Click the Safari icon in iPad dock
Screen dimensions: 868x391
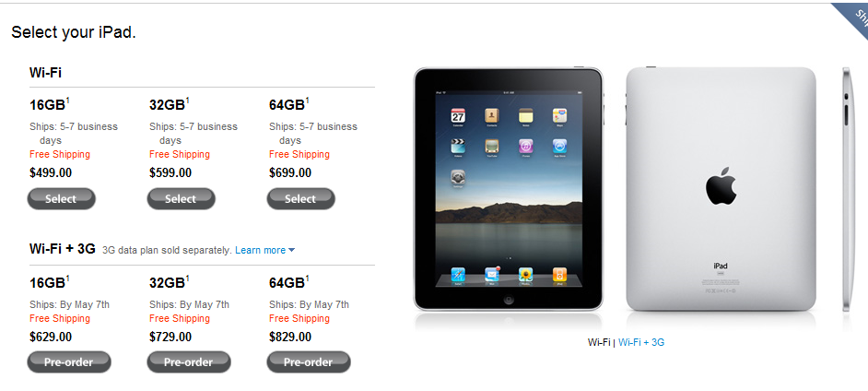(458, 274)
